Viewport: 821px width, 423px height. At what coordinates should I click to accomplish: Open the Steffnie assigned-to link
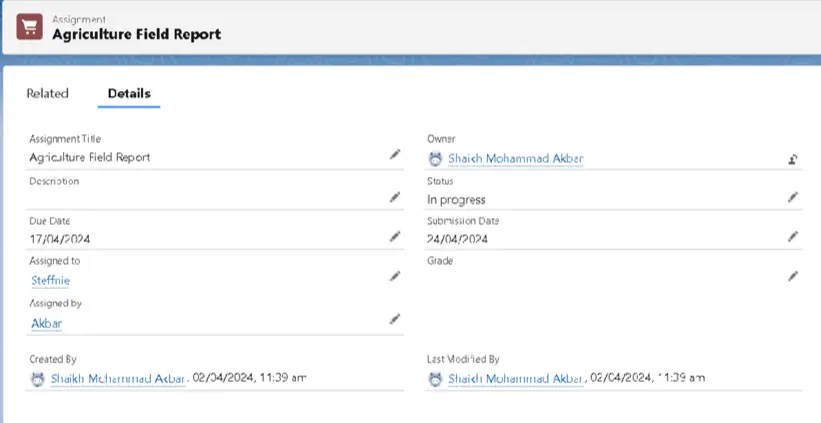pyautogui.click(x=51, y=281)
